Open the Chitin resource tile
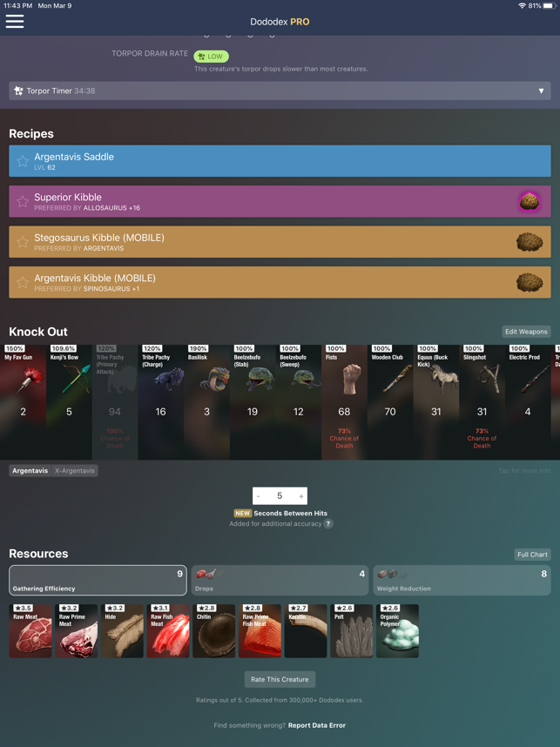The width and height of the screenshot is (560, 747). (x=214, y=631)
